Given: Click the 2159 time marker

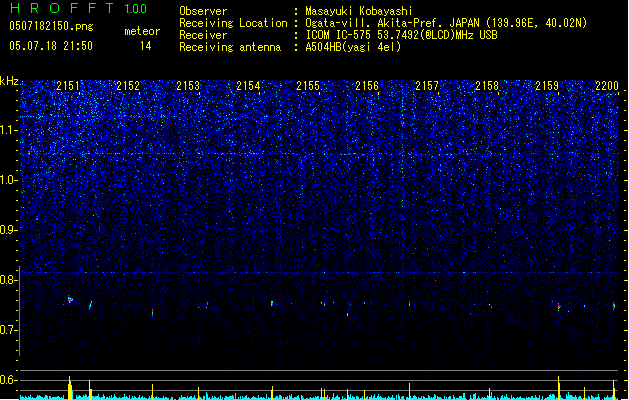Looking at the screenshot, I should point(547,86).
